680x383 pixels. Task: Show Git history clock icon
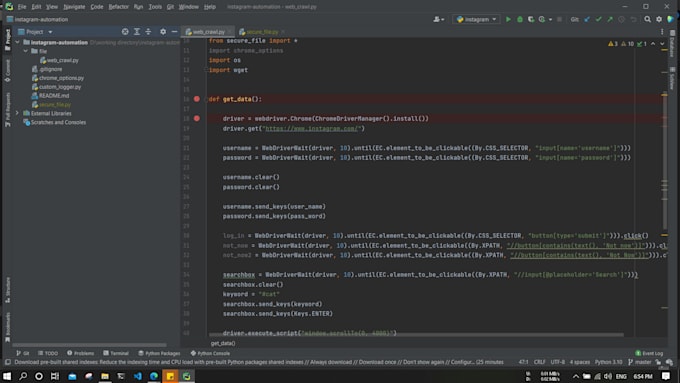pyautogui.click(x=621, y=19)
